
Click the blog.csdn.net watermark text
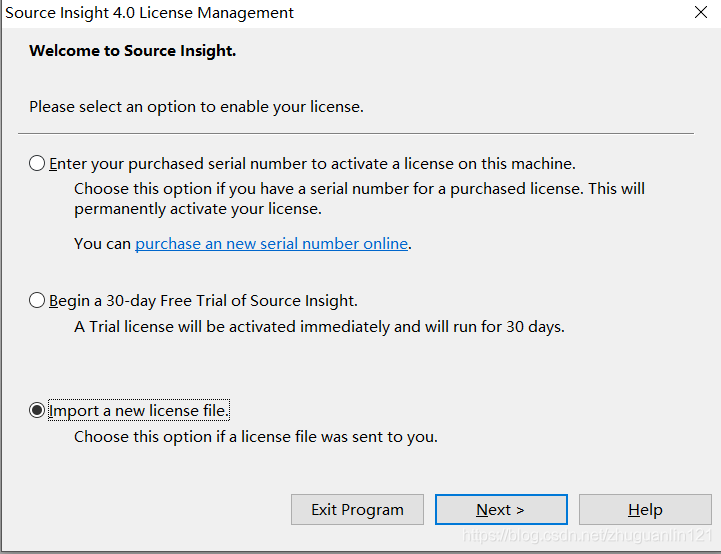[587, 535]
